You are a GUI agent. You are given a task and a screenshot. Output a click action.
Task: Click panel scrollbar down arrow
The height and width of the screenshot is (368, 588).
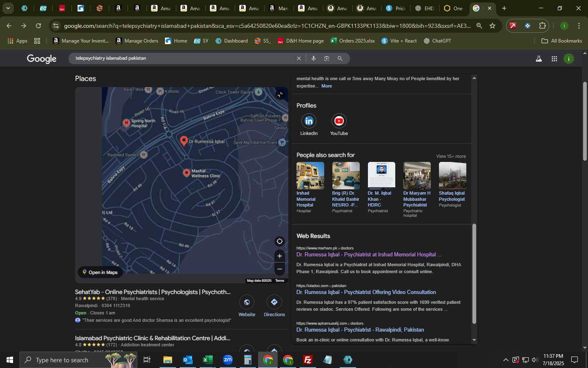click(474, 340)
